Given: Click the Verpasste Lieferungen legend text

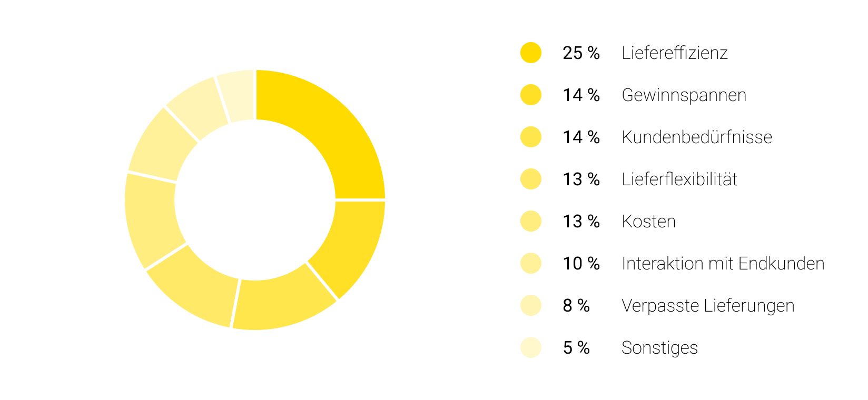Looking at the screenshot, I should point(707,305).
